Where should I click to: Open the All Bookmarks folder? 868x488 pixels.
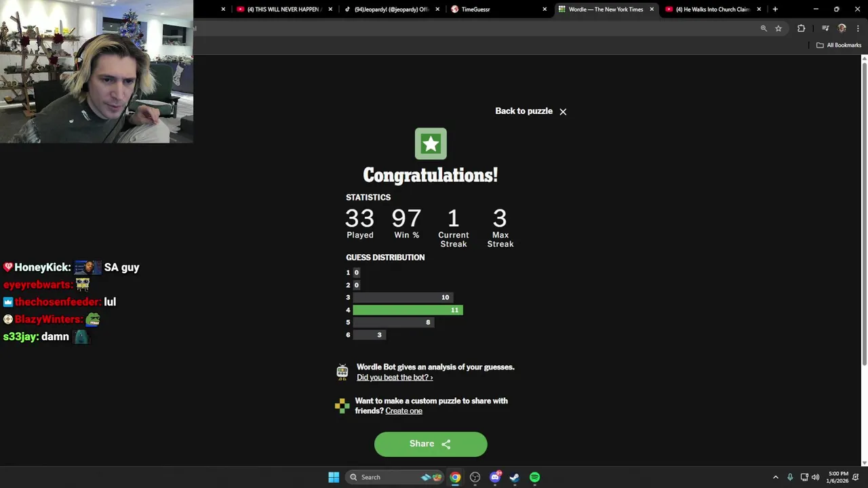839,45
